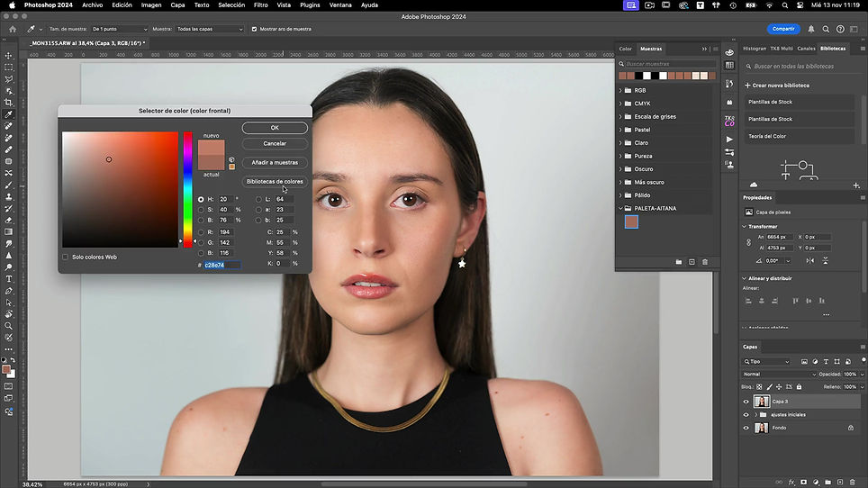Select the Zoom magnifier tool
Image resolution: width=868 pixels, height=488 pixels.
click(9, 326)
